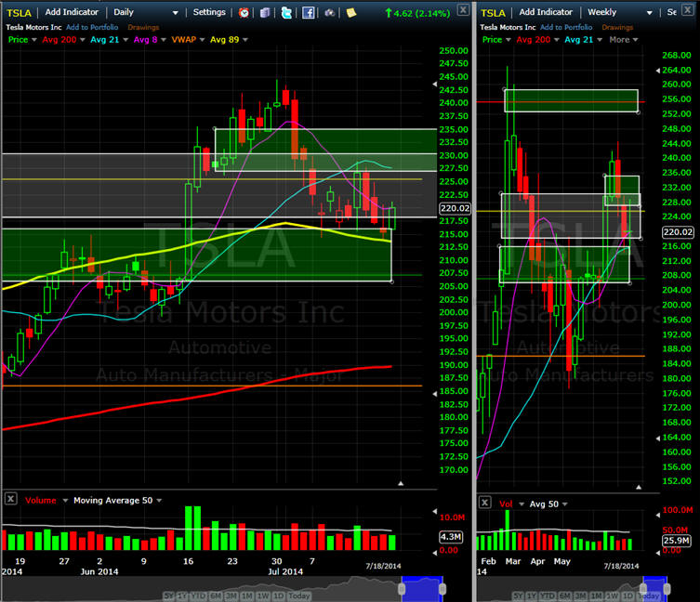This screenshot has height=602, width=700.
Task: Open the price alert alarm clock icon
Action: pyautogui.click(x=244, y=12)
